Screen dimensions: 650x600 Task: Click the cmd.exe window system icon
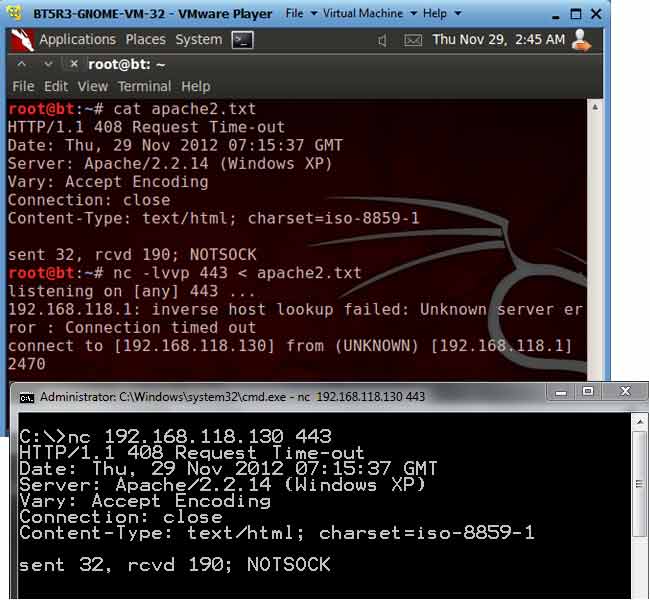coord(27,396)
